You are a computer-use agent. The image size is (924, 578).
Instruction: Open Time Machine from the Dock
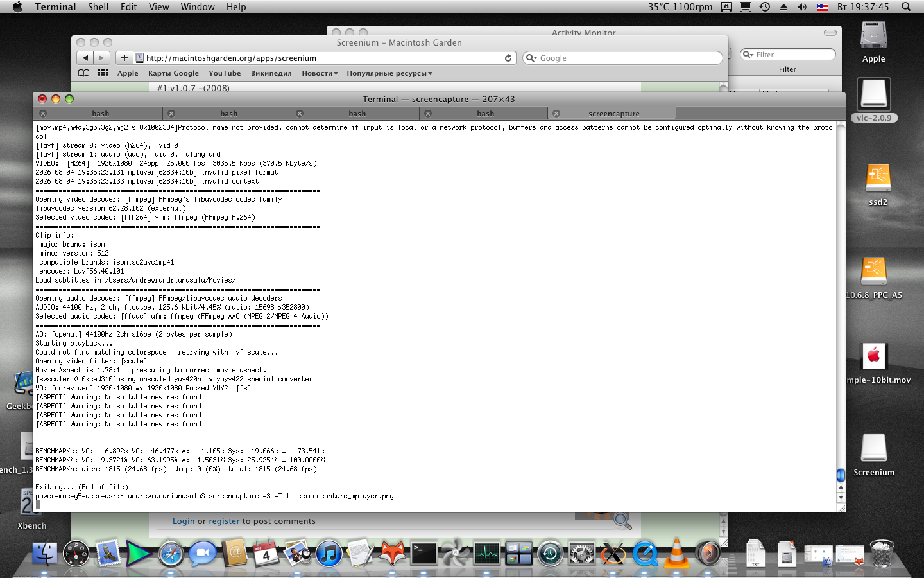pyautogui.click(x=550, y=553)
